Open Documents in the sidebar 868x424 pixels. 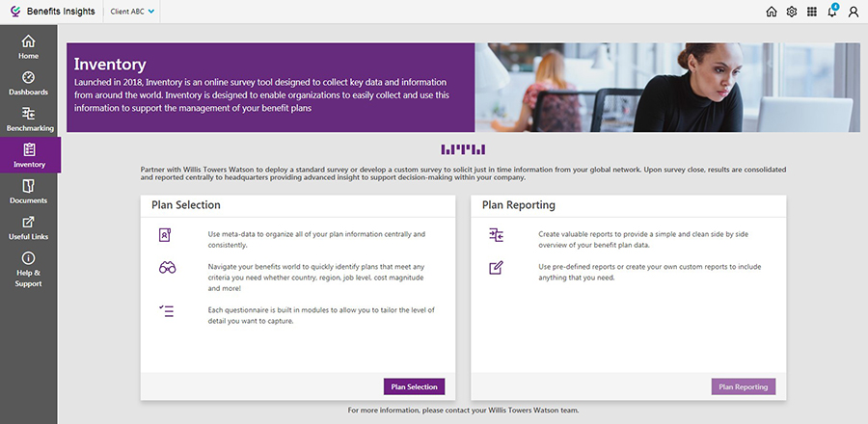coord(28,191)
